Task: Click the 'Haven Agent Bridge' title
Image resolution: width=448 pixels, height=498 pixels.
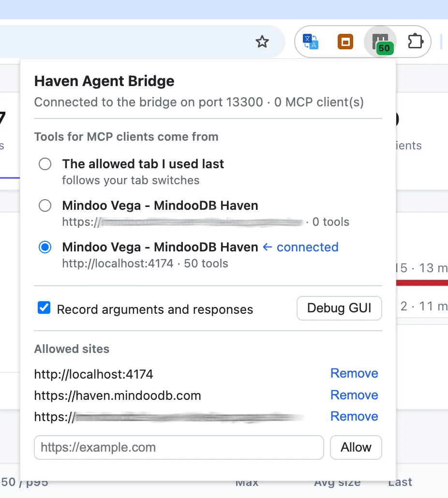Action: [104, 81]
